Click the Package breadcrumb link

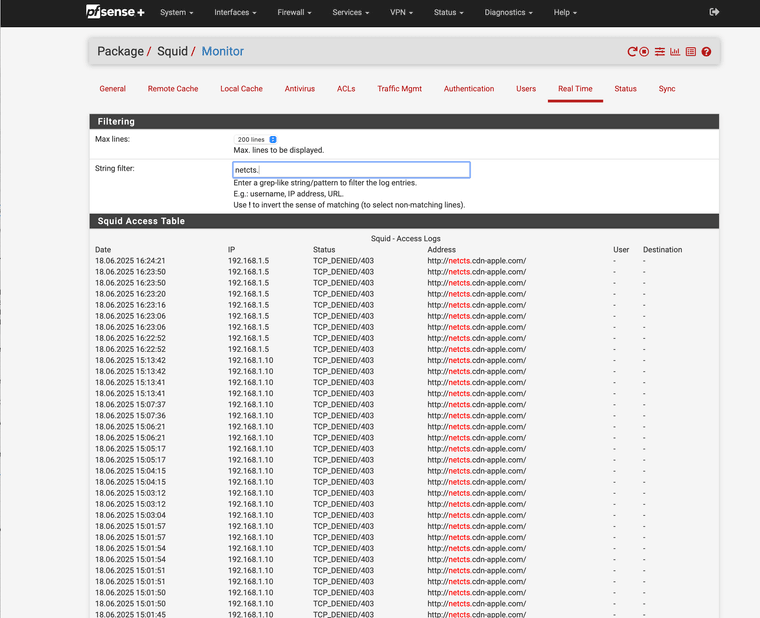(120, 51)
